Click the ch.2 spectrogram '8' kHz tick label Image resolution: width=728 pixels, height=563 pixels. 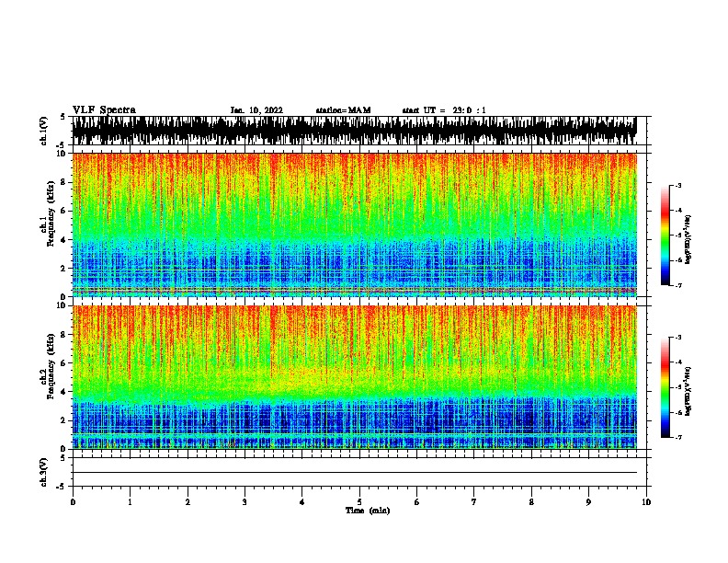63,335
